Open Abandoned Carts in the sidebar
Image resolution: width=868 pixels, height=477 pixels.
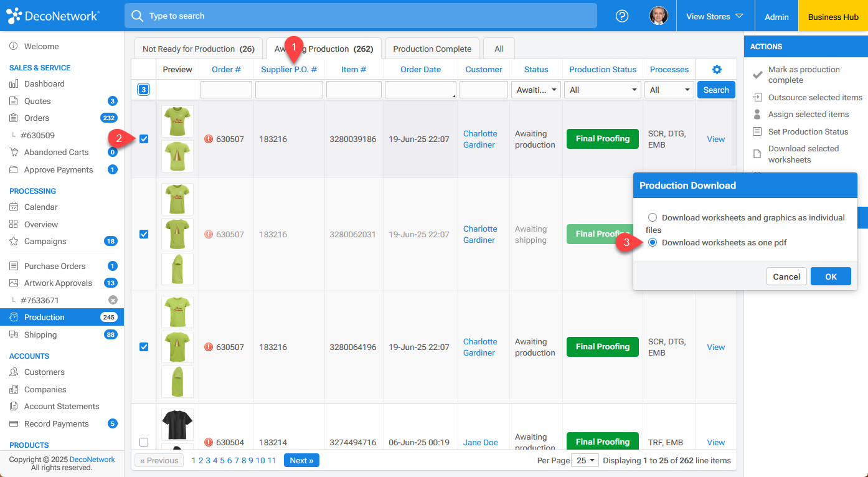pos(56,152)
